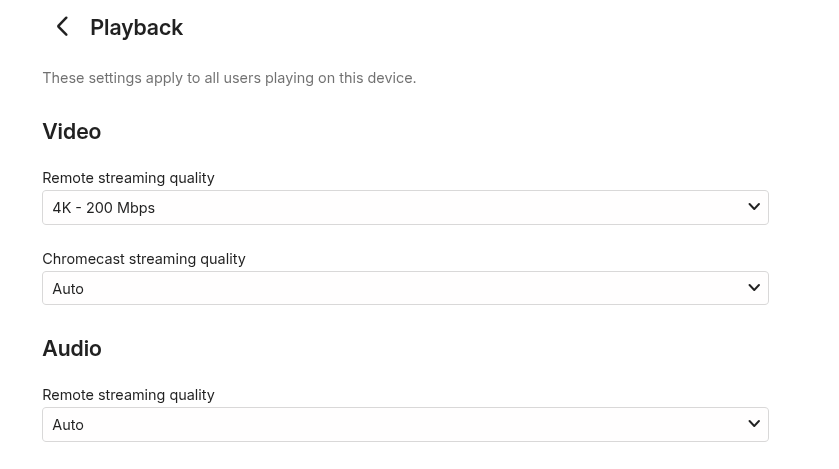
Task: Click the chevron arrow of the Chromecast quality dropdown
Action: pyautogui.click(x=754, y=288)
